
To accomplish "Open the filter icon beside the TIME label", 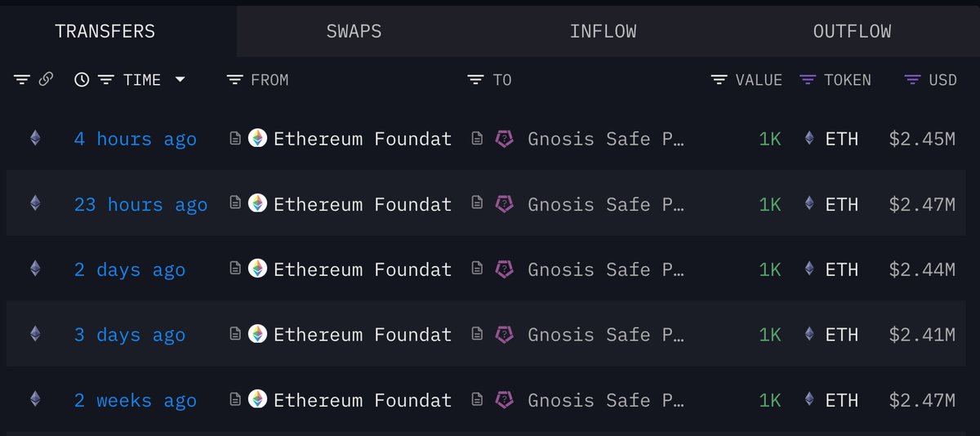I will point(106,79).
